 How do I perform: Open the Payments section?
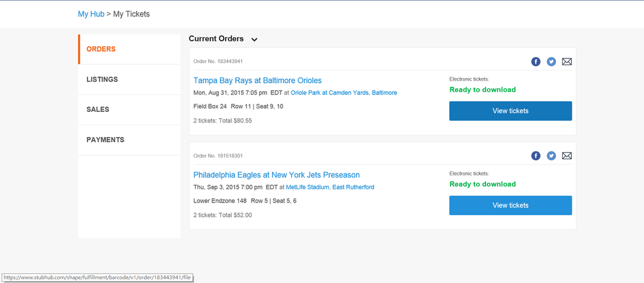(x=105, y=140)
